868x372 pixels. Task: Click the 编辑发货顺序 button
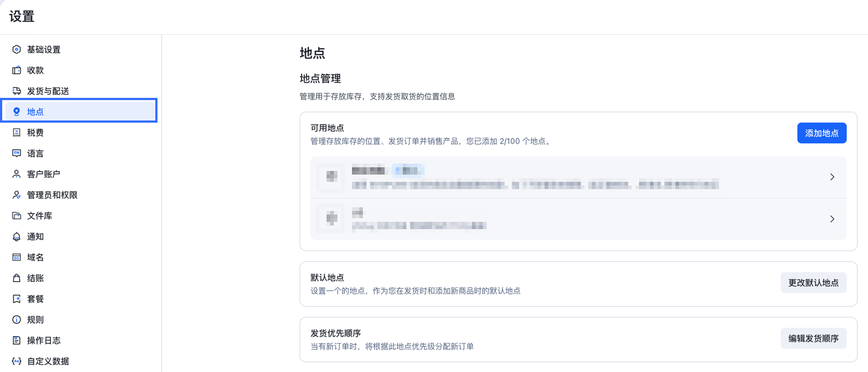coord(813,338)
